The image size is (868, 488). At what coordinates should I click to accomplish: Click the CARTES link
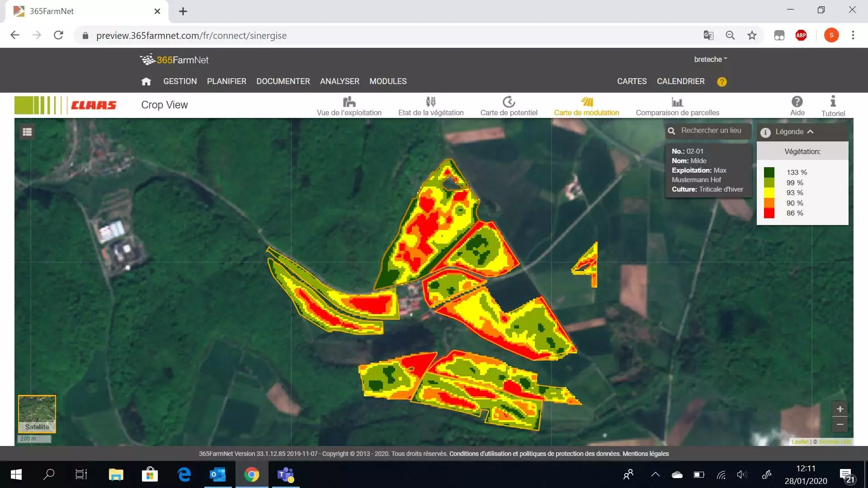[x=632, y=81]
